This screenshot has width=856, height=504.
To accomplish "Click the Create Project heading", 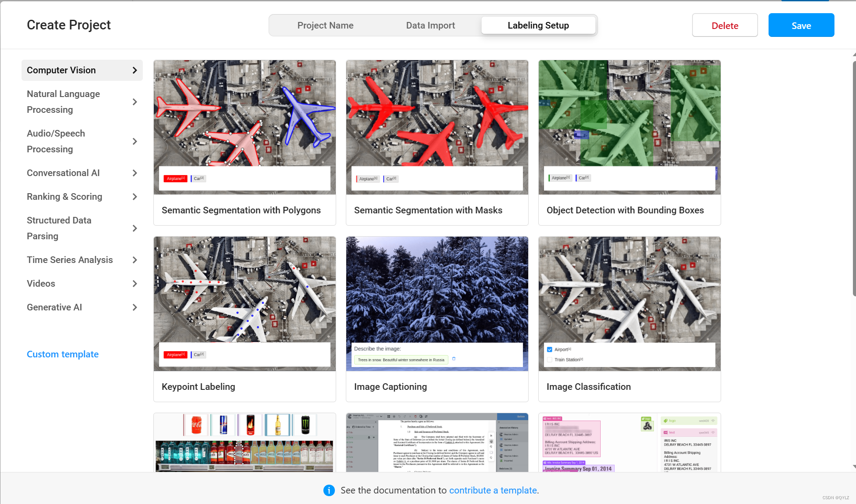I will (x=69, y=25).
